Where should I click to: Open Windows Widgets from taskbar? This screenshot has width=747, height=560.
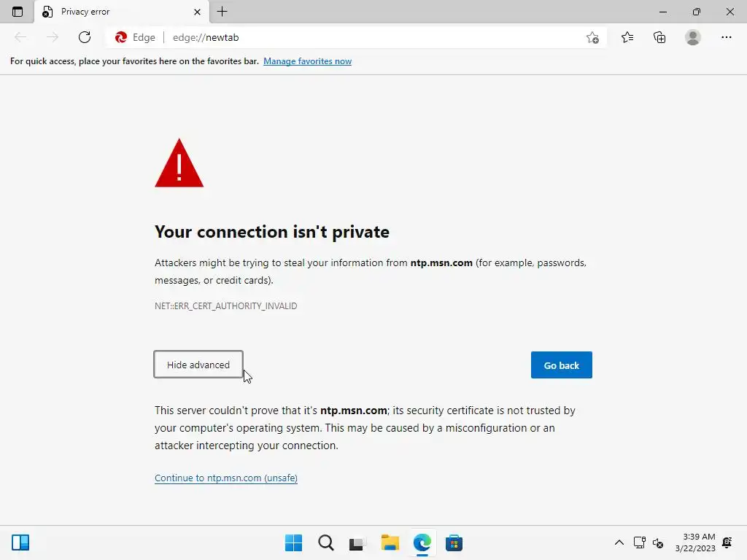click(20, 542)
